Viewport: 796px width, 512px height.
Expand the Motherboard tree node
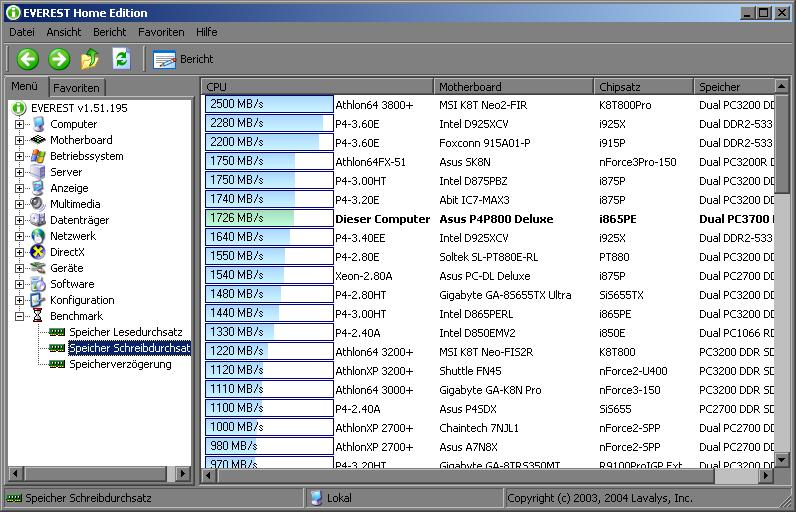pyautogui.click(x=19, y=140)
